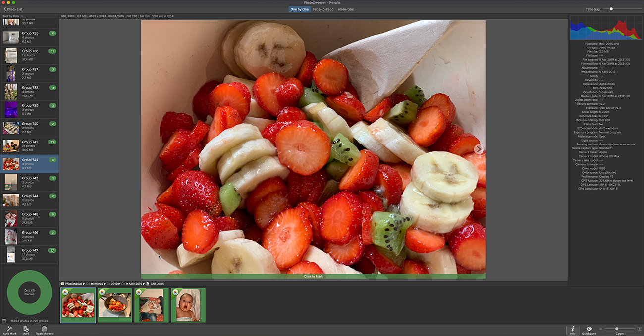Open the Sort by Date dropdown
Image resolution: width=644 pixels, height=336 pixels.
coord(12,16)
